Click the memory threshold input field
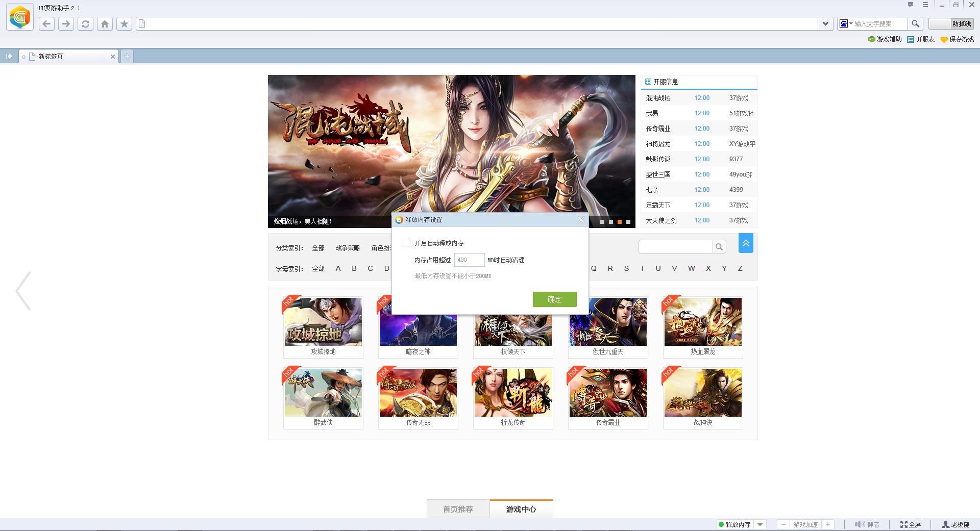The image size is (980, 531). click(469, 260)
